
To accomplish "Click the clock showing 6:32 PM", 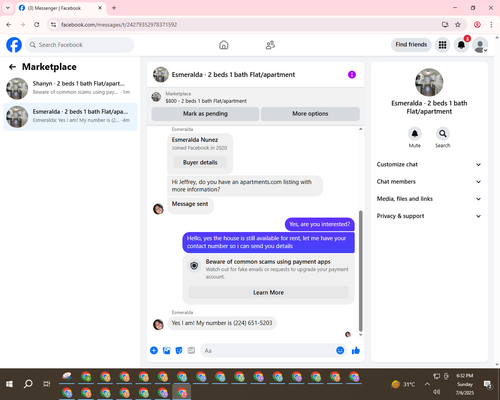I will pos(465,376).
